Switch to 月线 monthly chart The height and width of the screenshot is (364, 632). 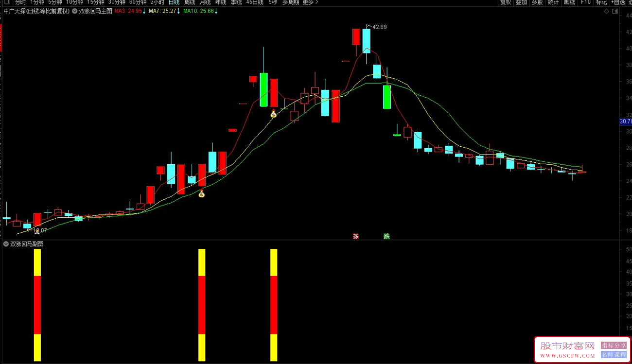pyautogui.click(x=205, y=2)
